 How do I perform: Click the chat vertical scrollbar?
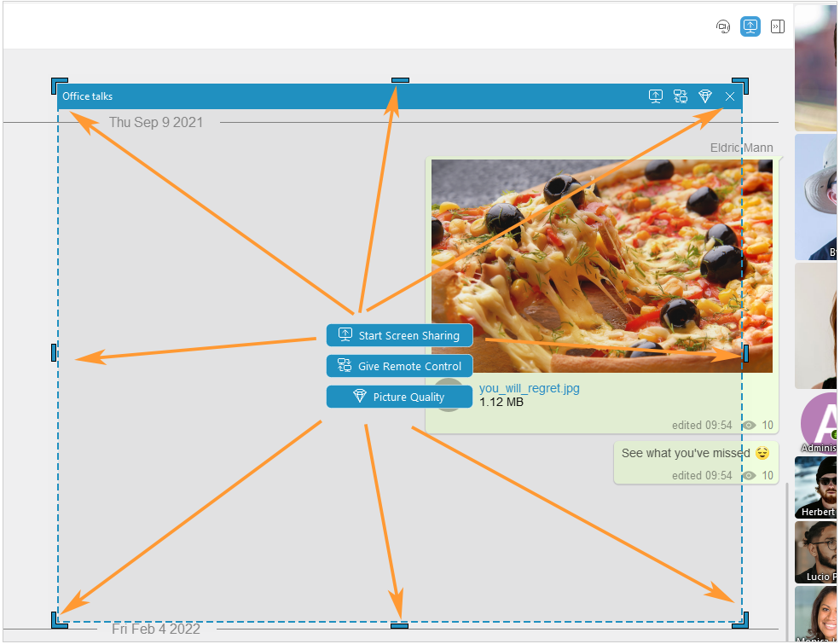point(787,554)
